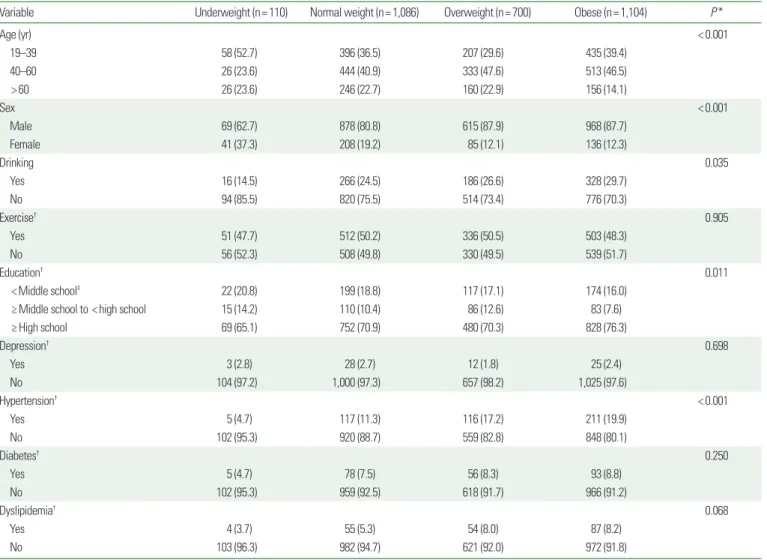Screen dimensions: 767x560
Task: Select the '>60' age group label
Action: tap(20, 90)
